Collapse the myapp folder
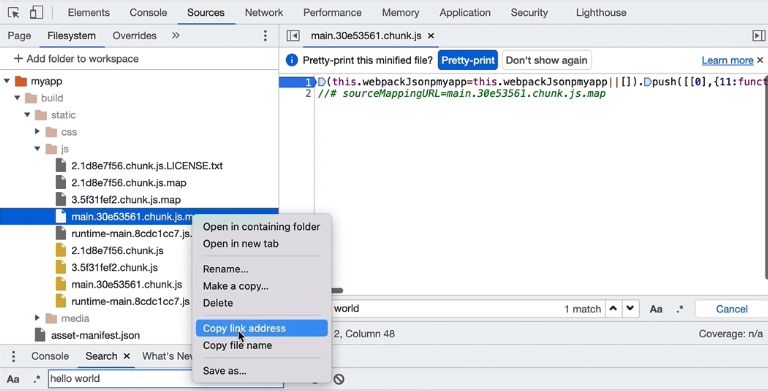The width and height of the screenshot is (768, 391). [x=7, y=81]
